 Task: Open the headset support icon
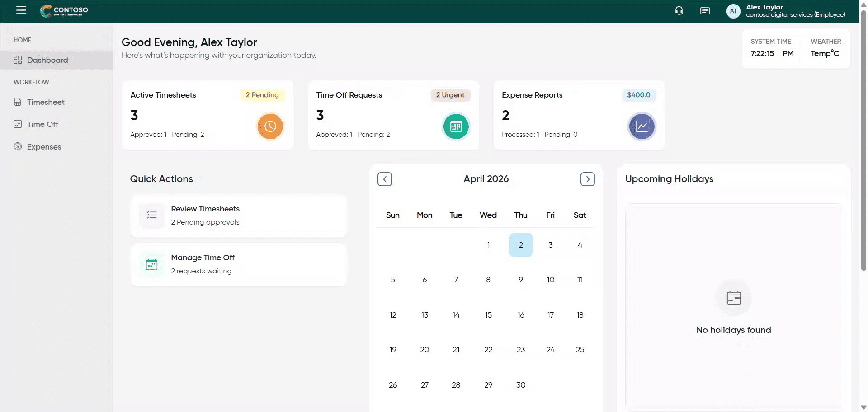pyautogui.click(x=679, y=11)
